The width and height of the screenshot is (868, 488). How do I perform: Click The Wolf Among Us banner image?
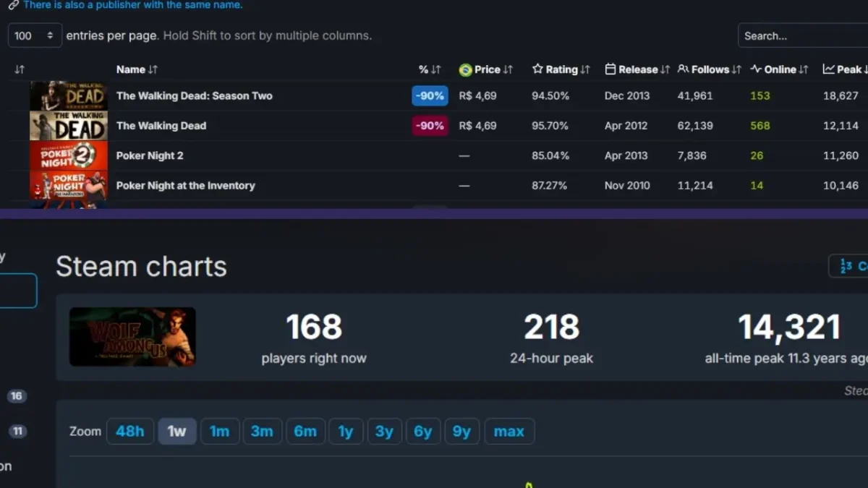(x=132, y=336)
